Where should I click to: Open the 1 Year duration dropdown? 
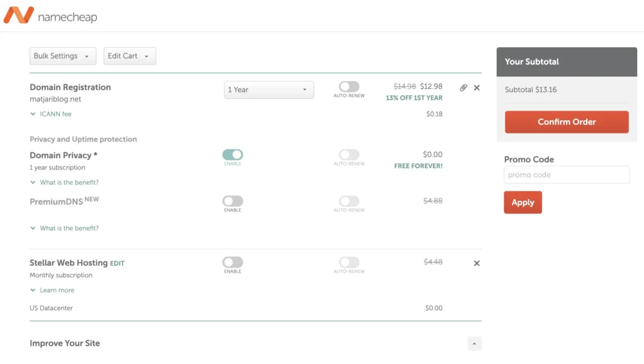[x=269, y=89]
